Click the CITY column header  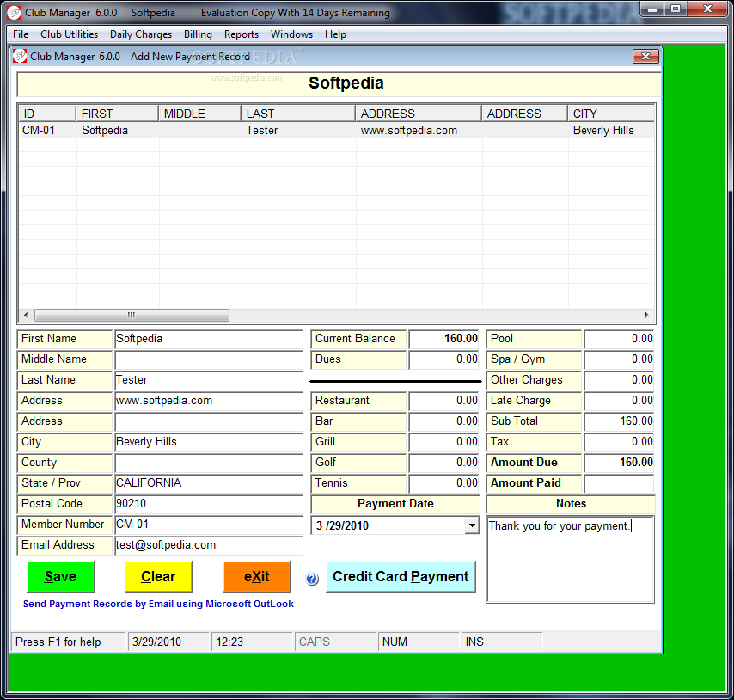[611, 114]
